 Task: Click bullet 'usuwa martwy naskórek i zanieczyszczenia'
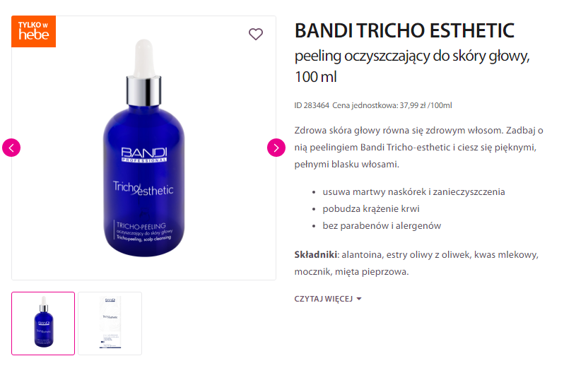[413, 192]
